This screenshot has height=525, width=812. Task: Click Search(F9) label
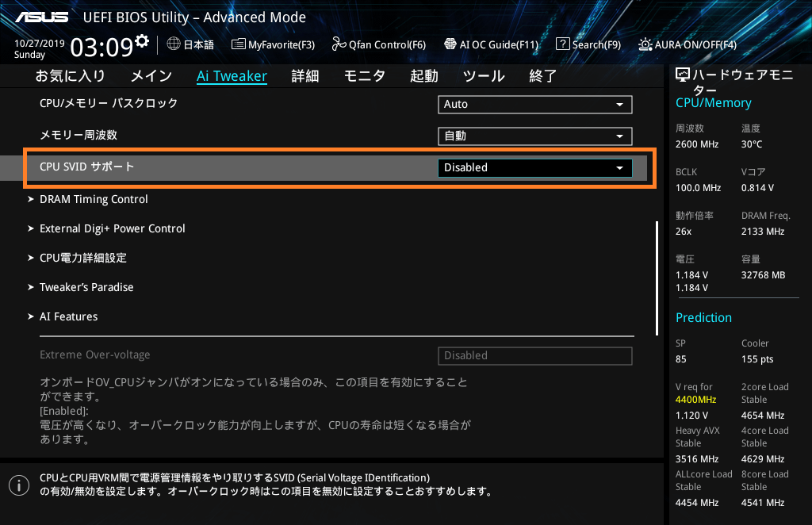click(x=596, y=44)
